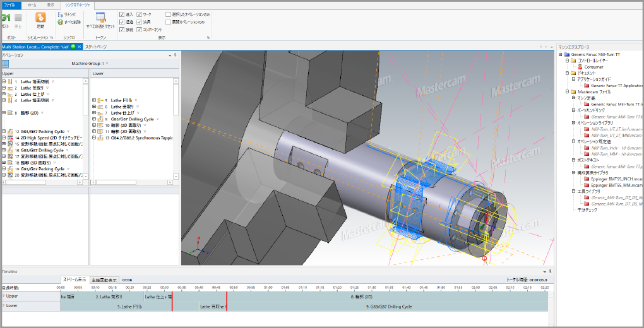Expand operation 6 Lathe 荒取り in Lower

coord(94,107)
